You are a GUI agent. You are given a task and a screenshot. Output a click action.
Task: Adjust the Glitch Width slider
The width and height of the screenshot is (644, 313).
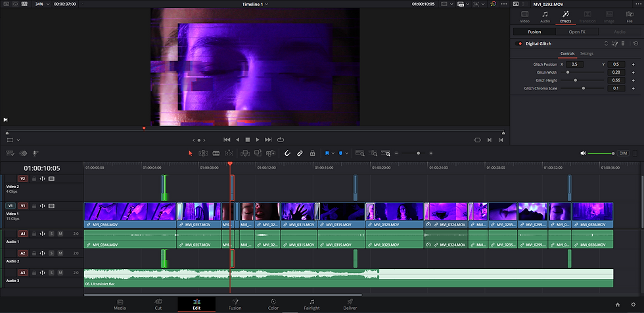(x=568, y=72)
